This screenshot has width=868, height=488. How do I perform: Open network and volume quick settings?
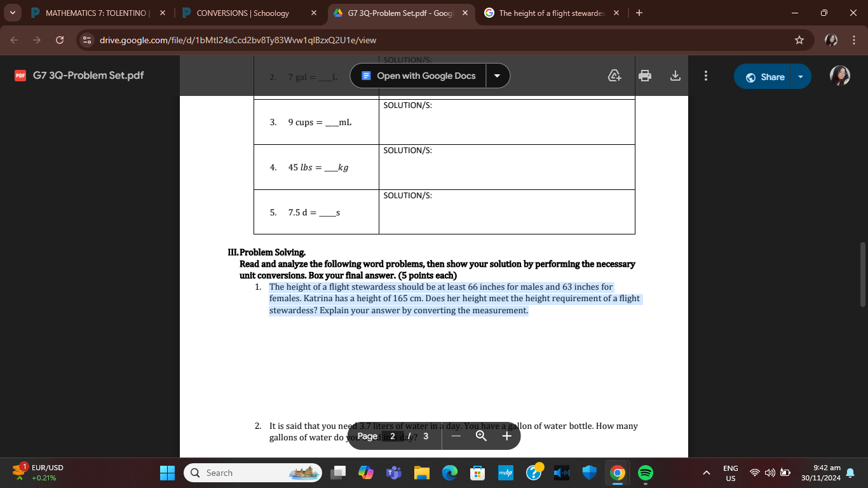click(770, 473)
